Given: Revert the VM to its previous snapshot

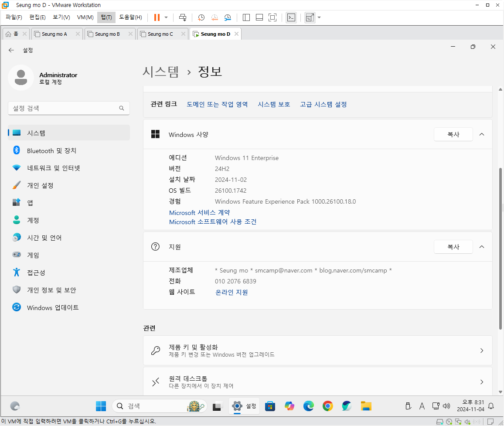Looking at the screenshot, I should point(215,17).
